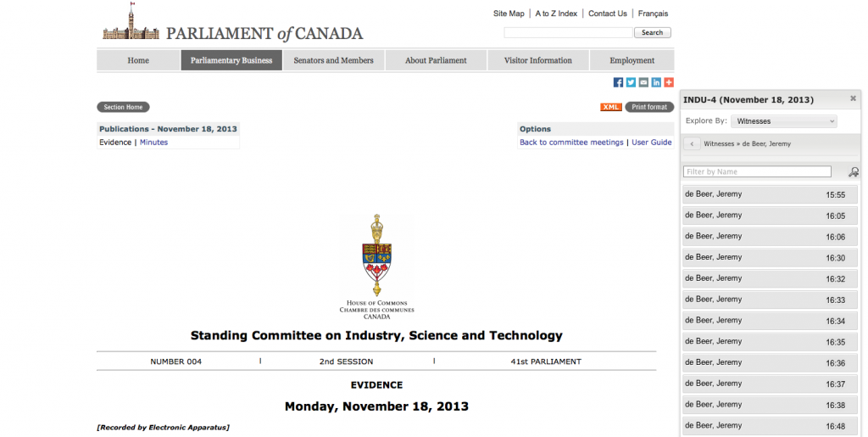Open About Parliament menu tab

pos(436,60)
